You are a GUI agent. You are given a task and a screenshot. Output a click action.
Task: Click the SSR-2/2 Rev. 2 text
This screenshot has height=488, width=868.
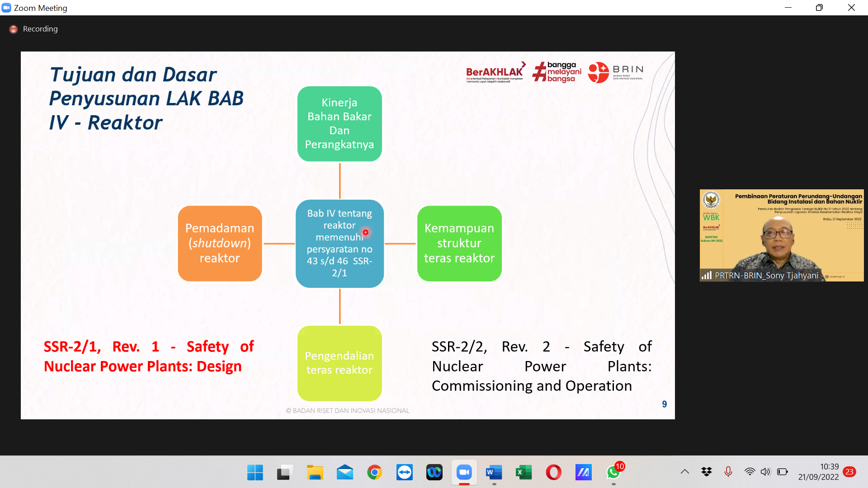(542, 366)
